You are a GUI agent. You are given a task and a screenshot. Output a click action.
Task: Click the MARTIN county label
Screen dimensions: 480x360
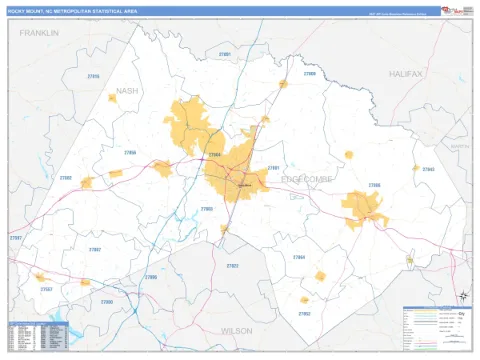460,146
